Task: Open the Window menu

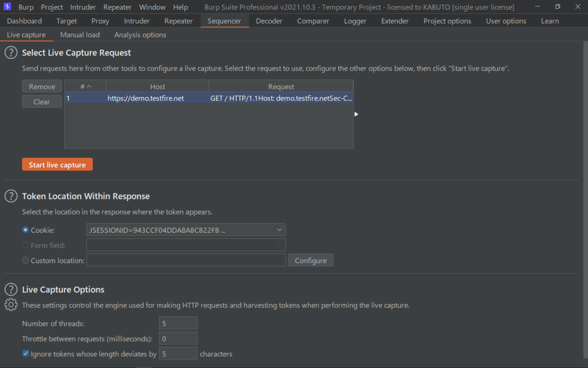Action: click(152, 7)
